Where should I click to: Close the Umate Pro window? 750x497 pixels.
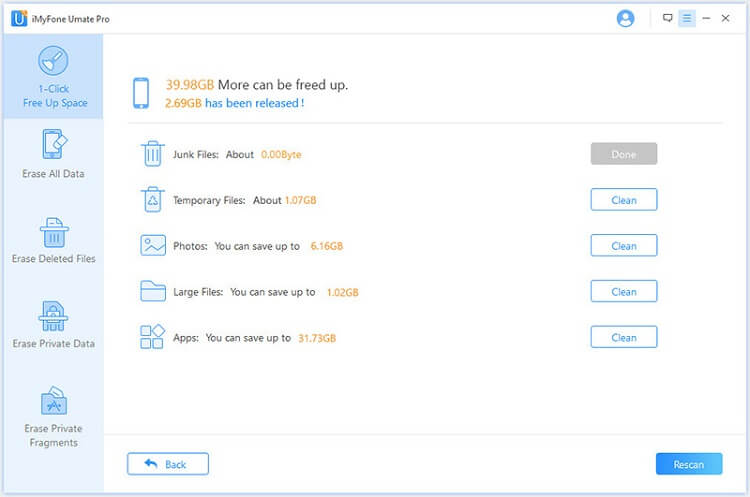[725, 18]
